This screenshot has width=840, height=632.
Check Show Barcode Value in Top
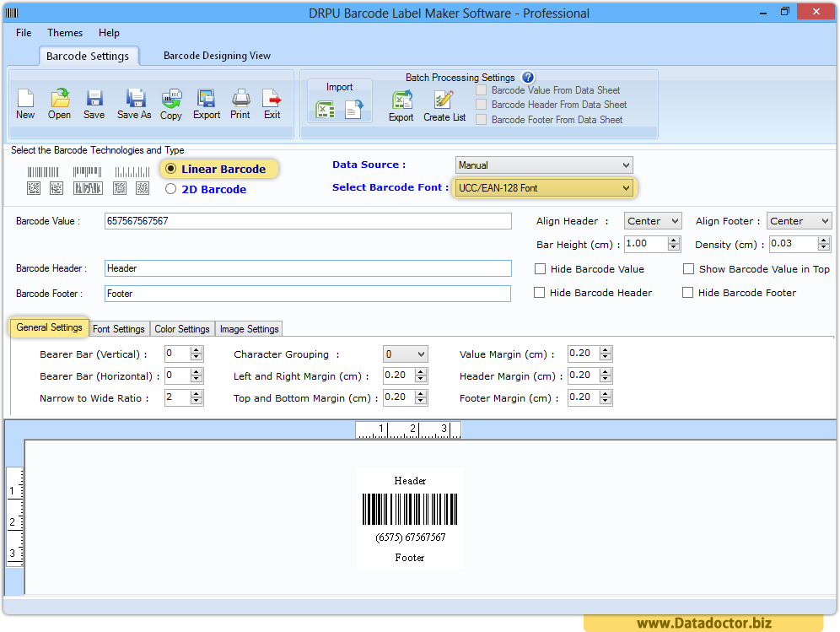point(688,268)
